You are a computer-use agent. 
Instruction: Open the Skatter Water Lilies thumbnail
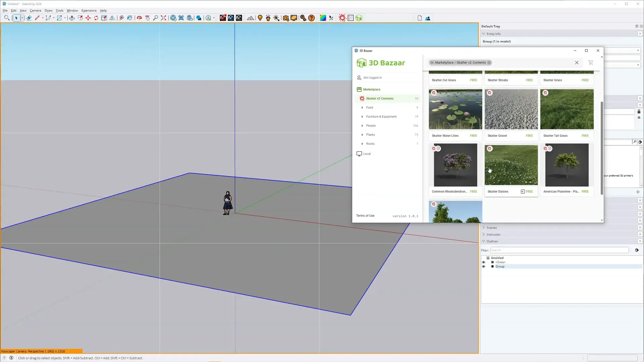point(455,109)
